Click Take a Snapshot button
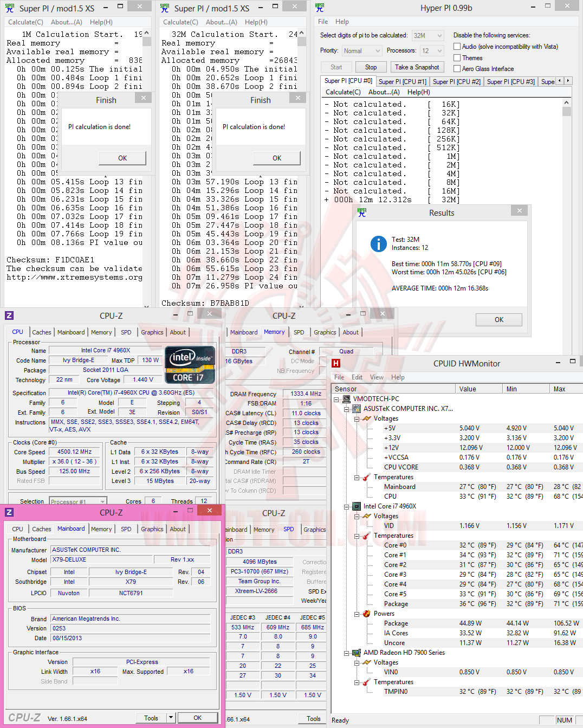The image size is (583, 728). tap(417, 67)
